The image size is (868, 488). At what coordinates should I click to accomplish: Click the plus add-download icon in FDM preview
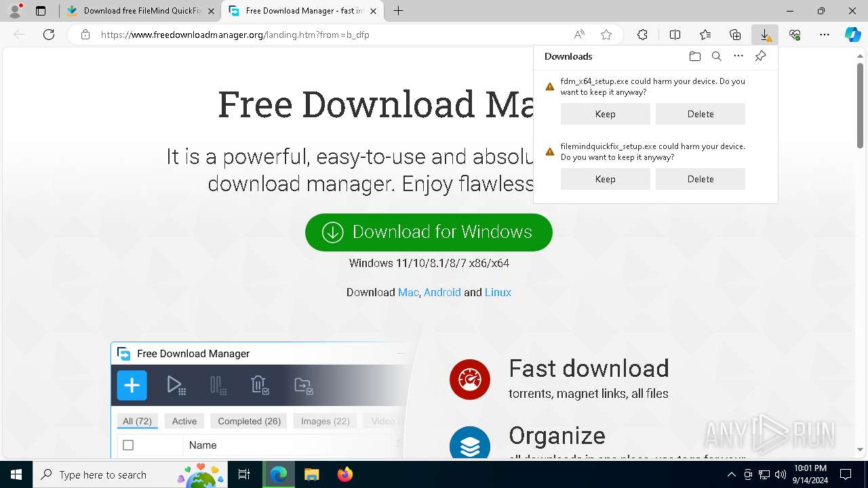point(132,386)
